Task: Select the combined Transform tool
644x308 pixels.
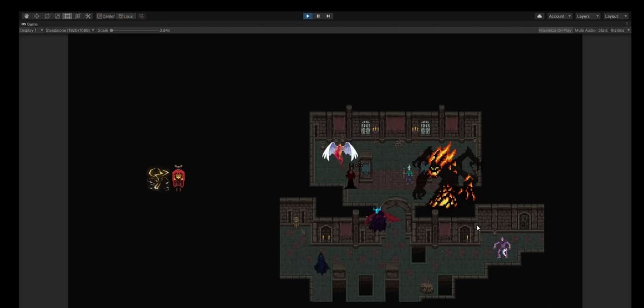Action: click(77, 16)
